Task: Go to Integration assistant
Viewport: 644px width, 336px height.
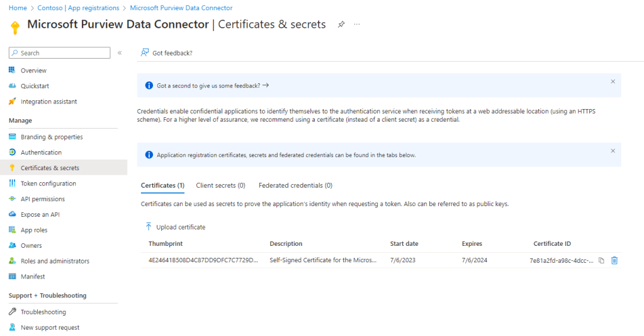Action: tap(48, 101)
